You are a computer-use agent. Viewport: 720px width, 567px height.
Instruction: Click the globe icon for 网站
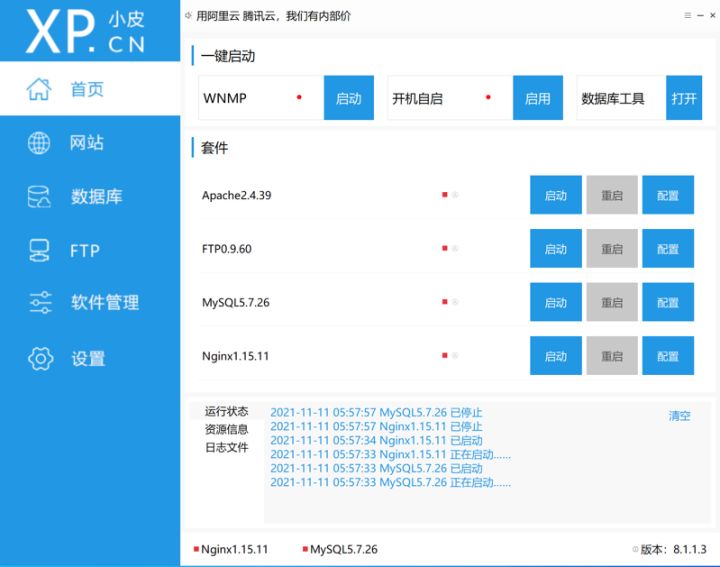39,143
